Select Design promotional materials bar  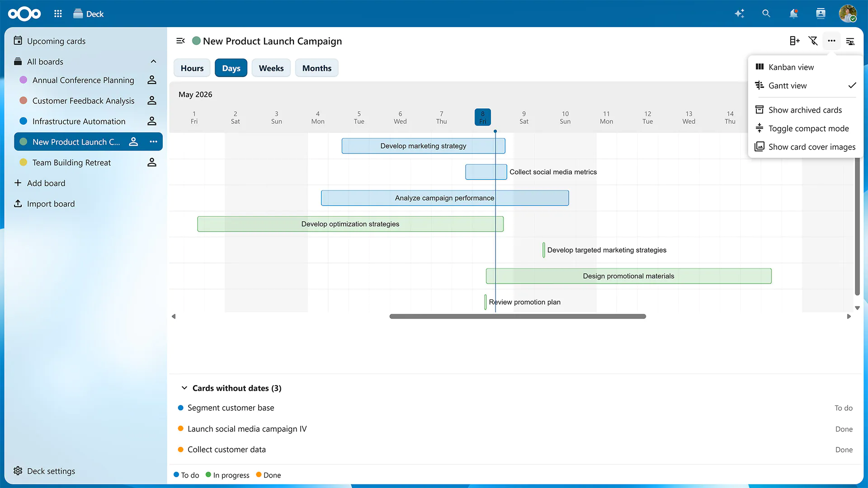click(628, 276)
